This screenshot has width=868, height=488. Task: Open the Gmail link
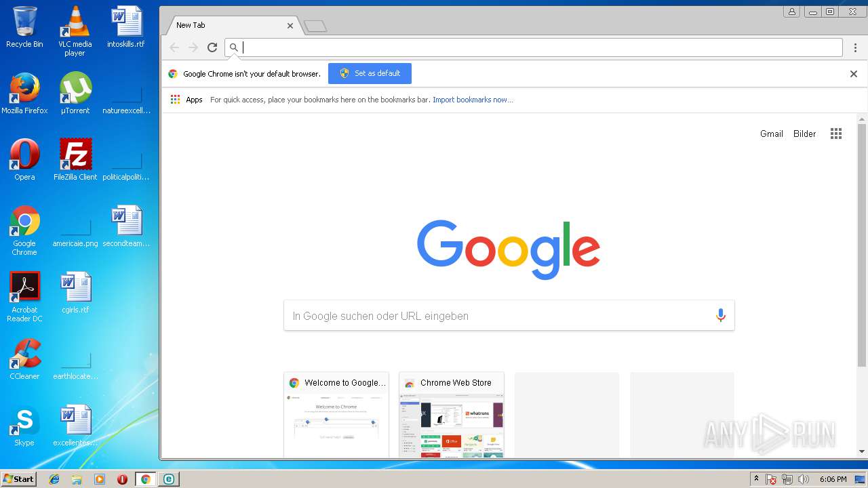pos(771,134)
